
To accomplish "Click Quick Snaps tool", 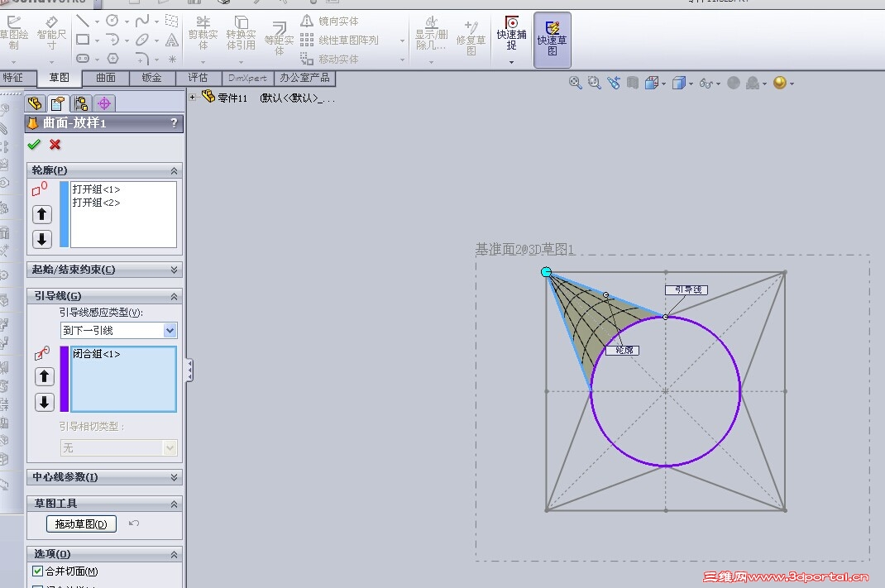I will pyautogui.click(x=511, y=34).
